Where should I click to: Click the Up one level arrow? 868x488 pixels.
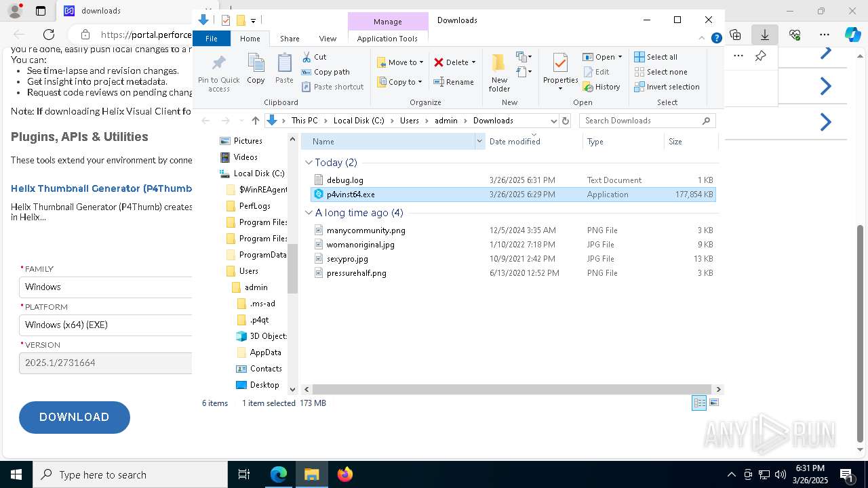click(255, 121)
